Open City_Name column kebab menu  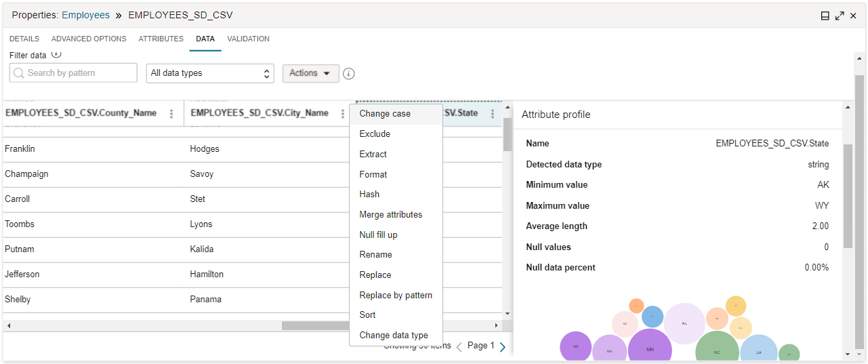click(343, 114)
